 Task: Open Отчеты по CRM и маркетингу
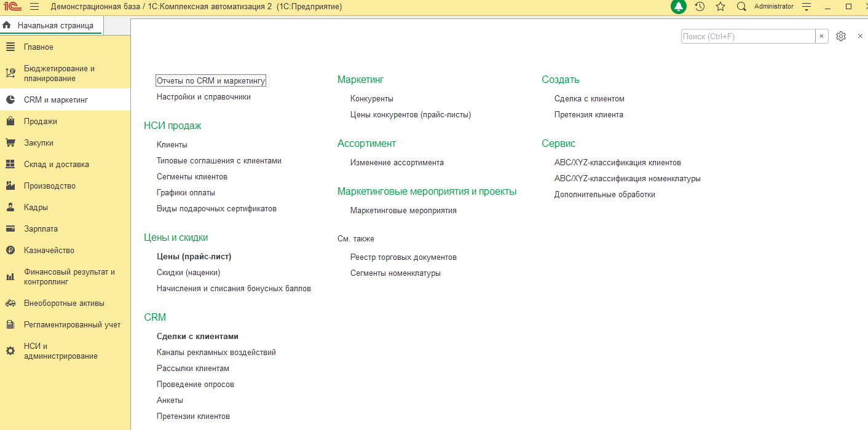click(x=211, y=80)
